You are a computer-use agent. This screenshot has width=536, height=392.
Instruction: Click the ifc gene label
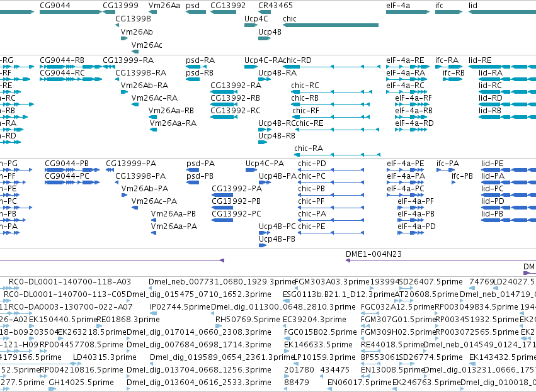[x=439, y=6]
